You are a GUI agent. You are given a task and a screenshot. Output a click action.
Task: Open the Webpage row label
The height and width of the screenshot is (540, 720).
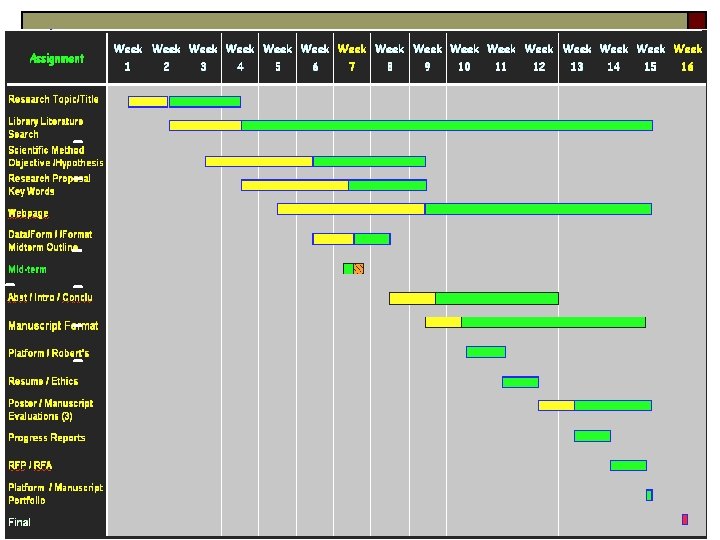coord(28,213)
